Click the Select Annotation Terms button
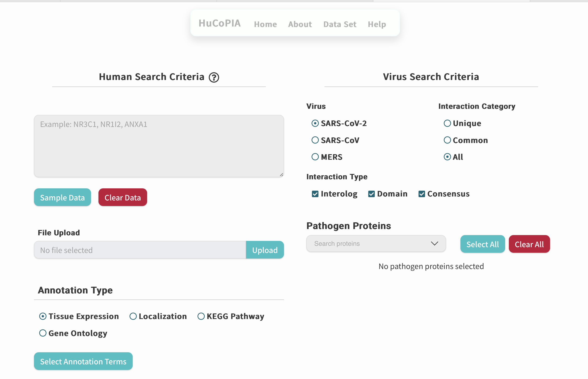Viewport: 588px width, 379px height. pyautogui.click(x=83, y=361)
